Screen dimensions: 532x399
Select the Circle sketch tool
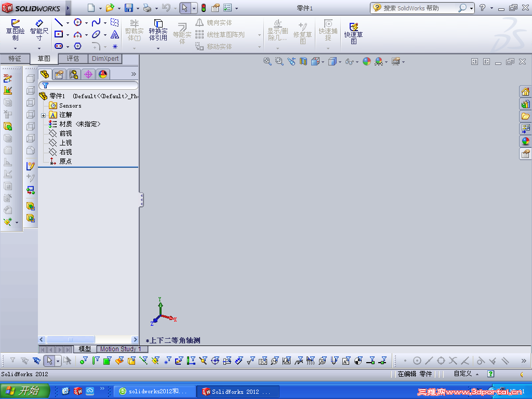(x=78, y=23)
